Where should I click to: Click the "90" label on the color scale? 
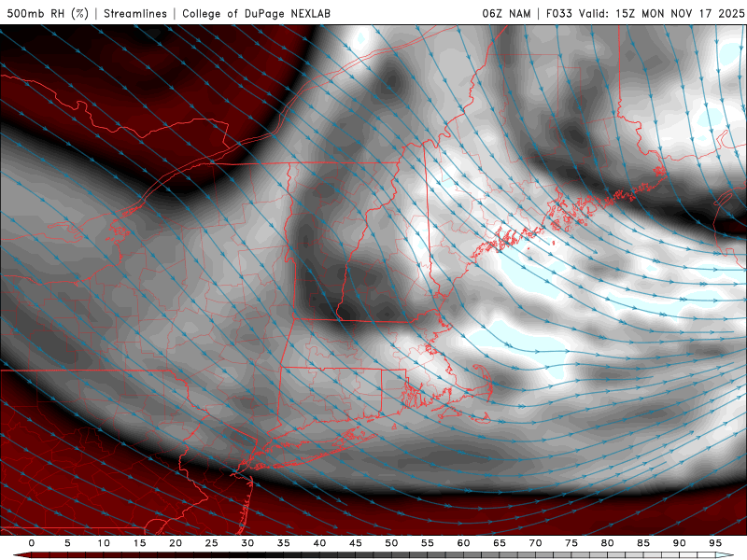(x=680, y=543)
